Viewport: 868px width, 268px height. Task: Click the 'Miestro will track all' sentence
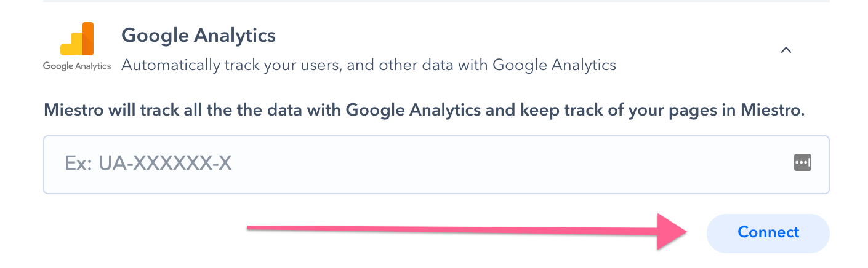424,111
